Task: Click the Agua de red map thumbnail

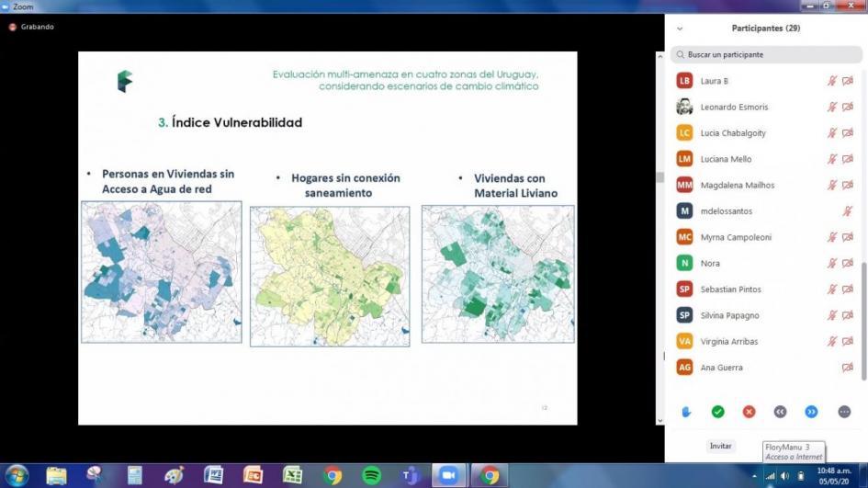Action: click(161, 272)
